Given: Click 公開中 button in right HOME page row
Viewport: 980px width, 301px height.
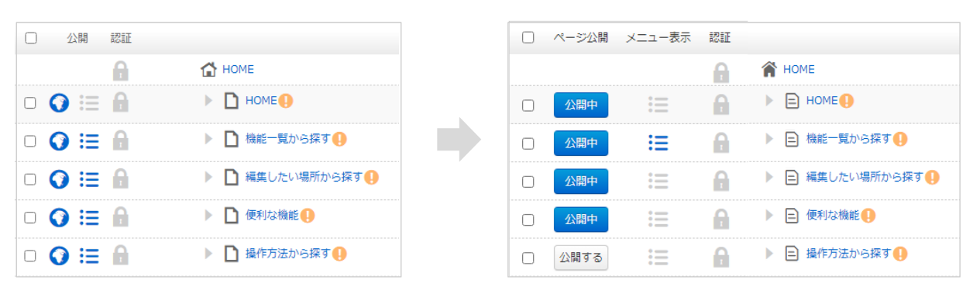Looking at the screenshot, I should tap(581, 105).
